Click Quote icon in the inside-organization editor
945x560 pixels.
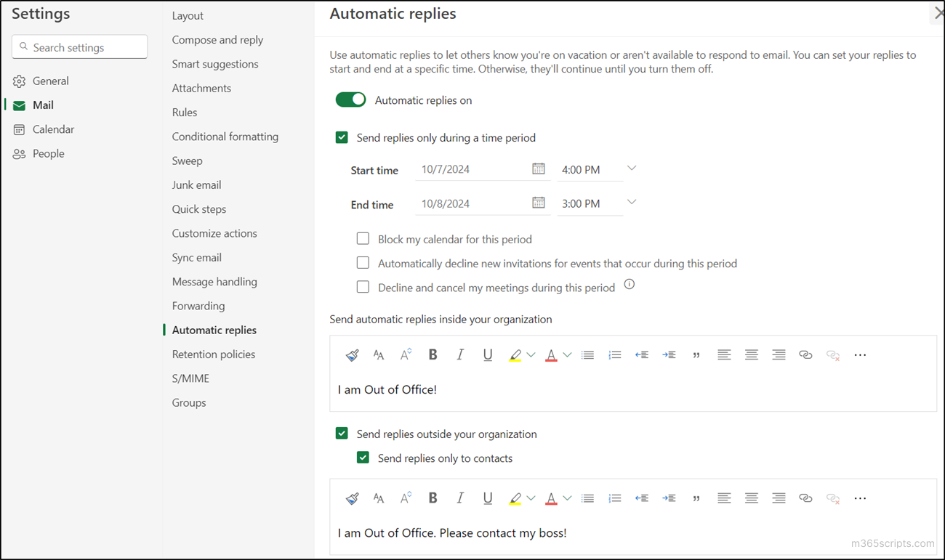pos(696,354)
